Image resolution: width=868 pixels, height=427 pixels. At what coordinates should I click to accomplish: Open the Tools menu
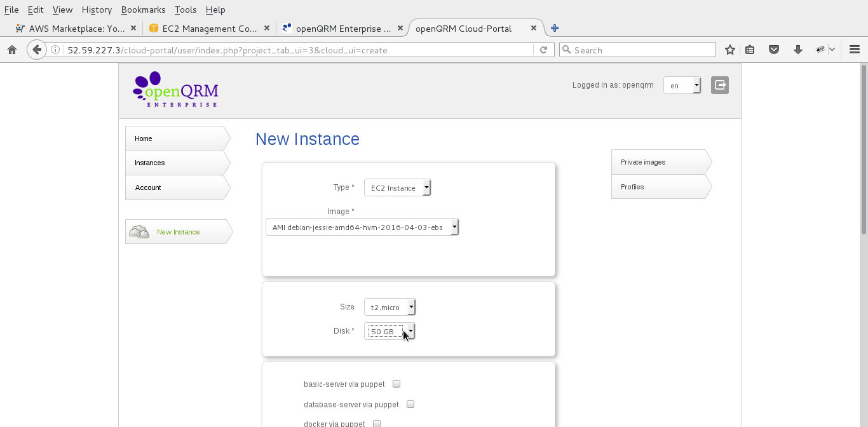[186, 10]
